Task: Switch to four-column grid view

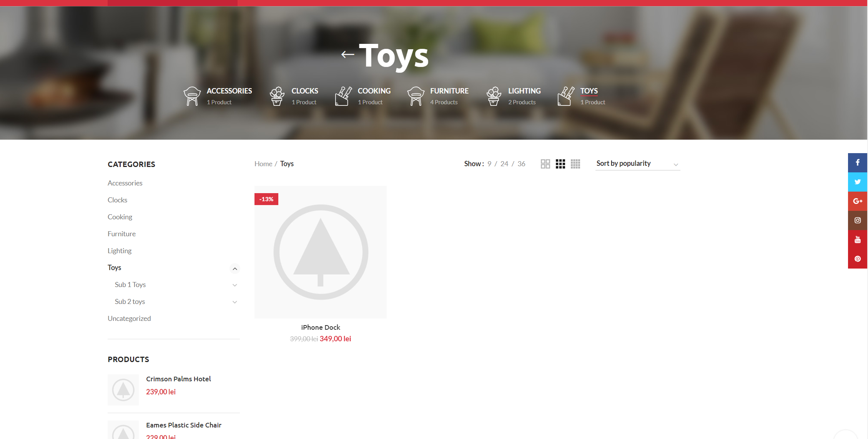Action: 575,164
